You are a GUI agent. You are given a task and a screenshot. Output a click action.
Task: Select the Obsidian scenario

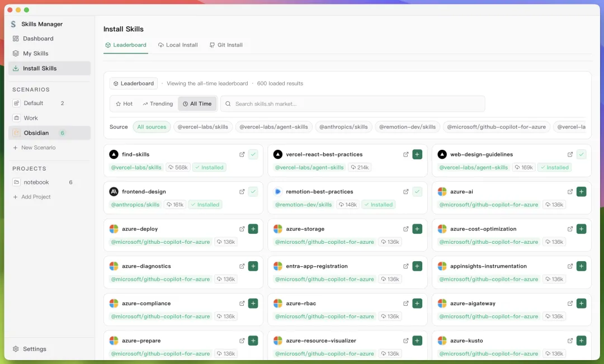(x=49, y=133)
